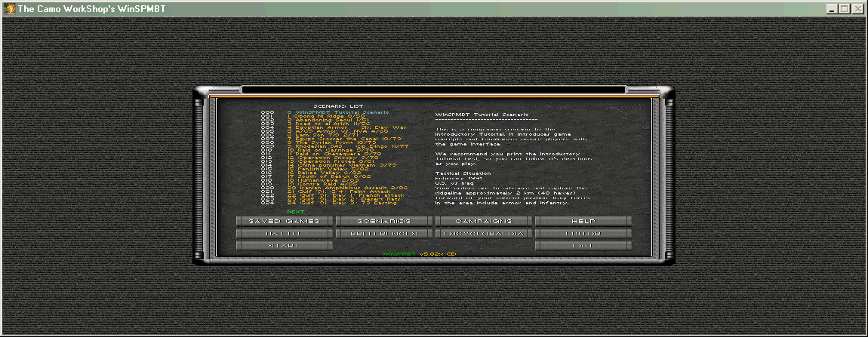Screen dimensions: 868x337
Task: Pick the Rhodesian SAS Op Dingo scenario
Action: coord(340,145)
